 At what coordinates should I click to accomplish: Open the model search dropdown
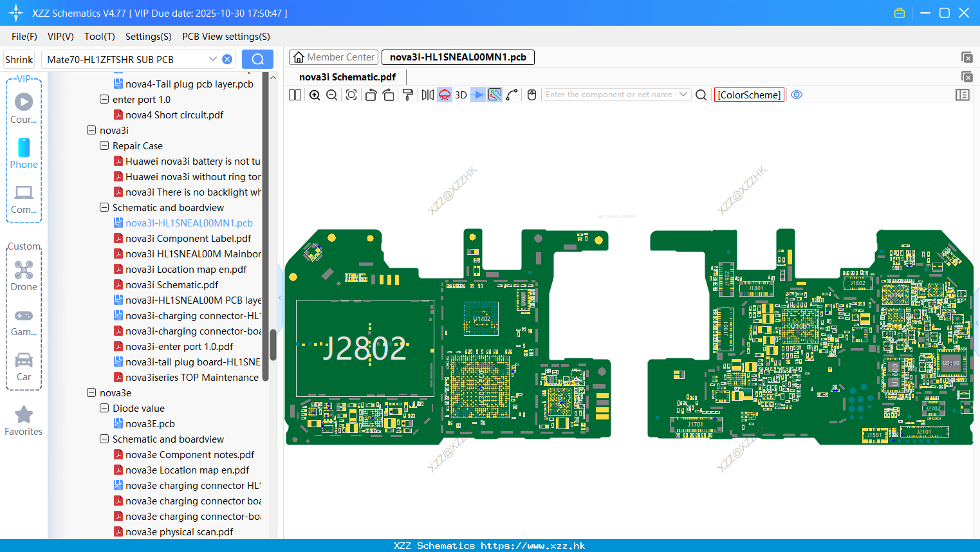212,59
